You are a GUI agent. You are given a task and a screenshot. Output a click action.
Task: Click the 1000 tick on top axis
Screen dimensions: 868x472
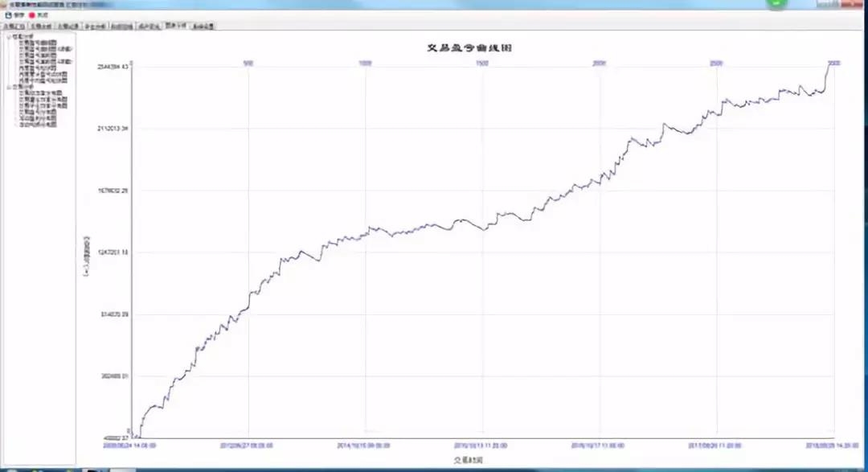(365, 64)
